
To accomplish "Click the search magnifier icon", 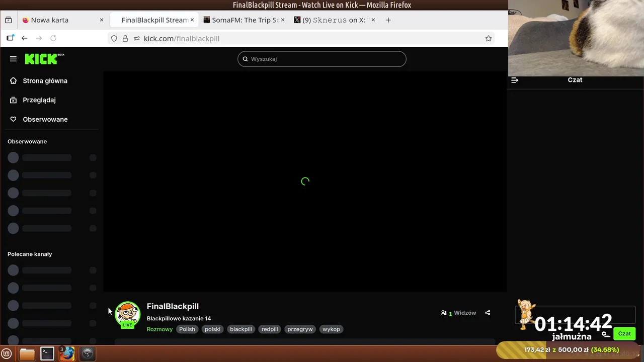I will click(x=246, y=59).
